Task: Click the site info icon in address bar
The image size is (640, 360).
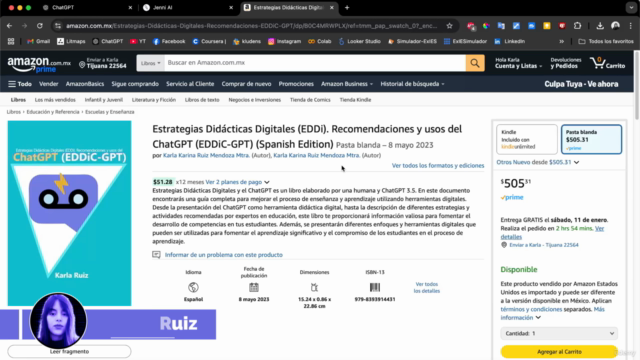Action: click(58, 26)
